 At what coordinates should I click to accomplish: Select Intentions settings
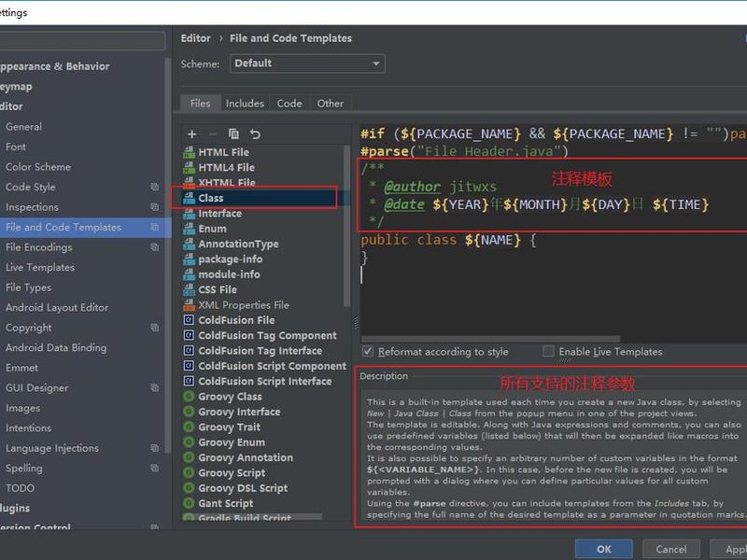click(x=29, y=427)
